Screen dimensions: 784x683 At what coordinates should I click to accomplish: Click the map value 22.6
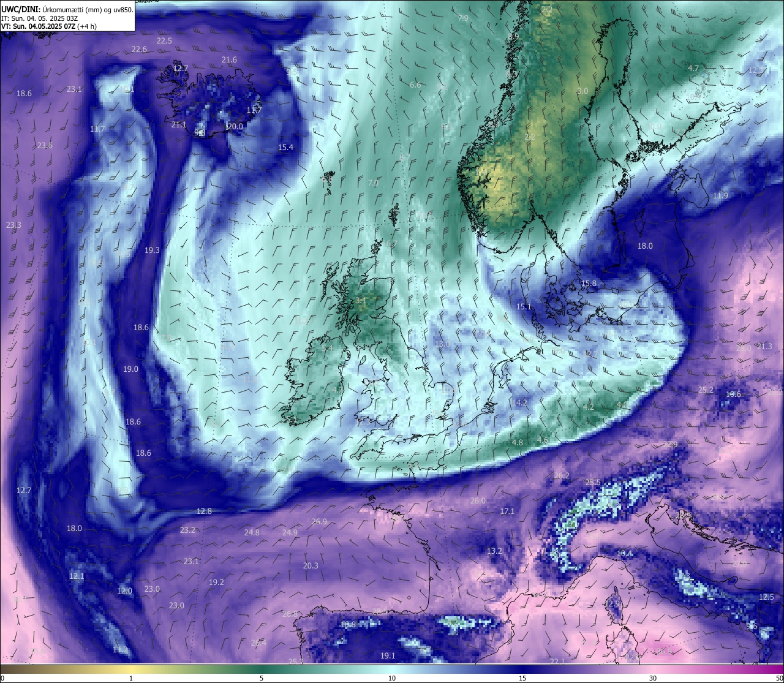(139, 49)
